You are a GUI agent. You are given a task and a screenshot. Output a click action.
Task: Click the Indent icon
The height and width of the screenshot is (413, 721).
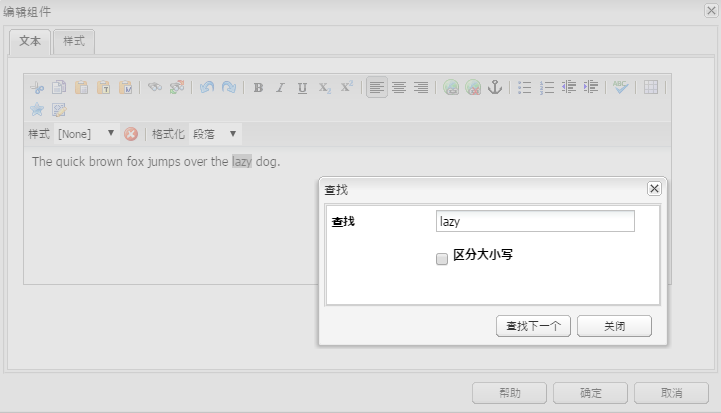pyautogui.click(x=591, y=87)
